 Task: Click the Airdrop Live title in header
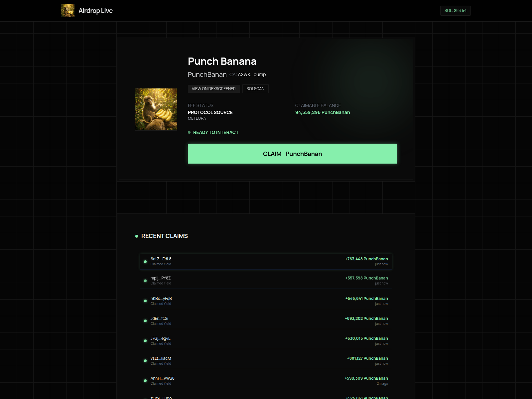coord(95,10)
